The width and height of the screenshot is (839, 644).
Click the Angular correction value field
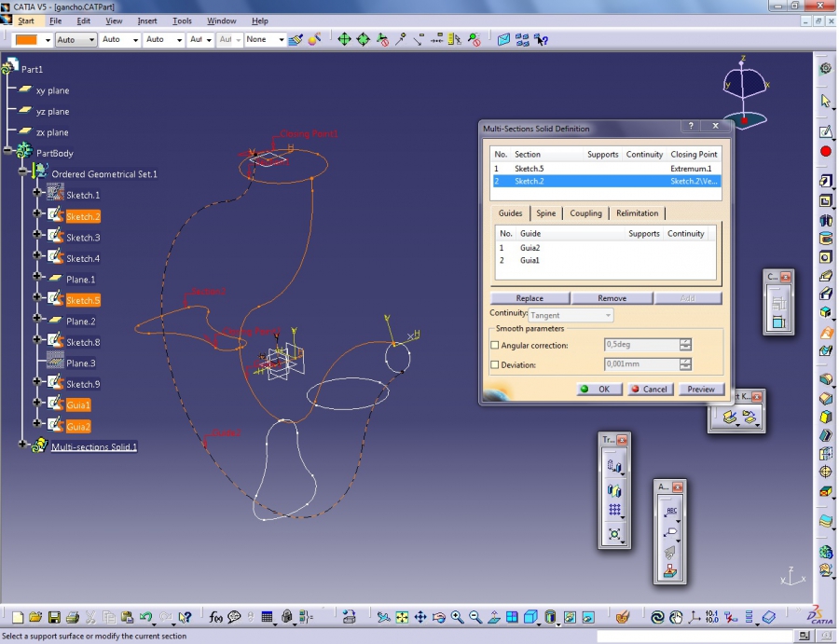click(641, 345)
